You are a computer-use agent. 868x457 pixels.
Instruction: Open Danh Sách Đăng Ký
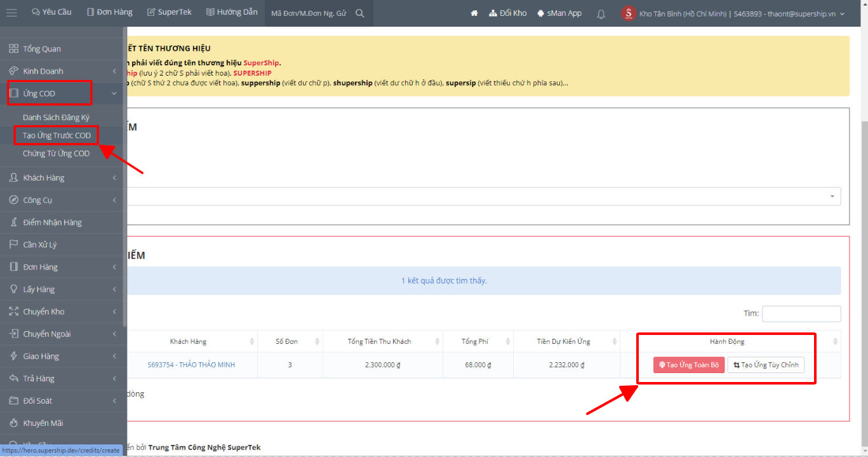click(57, 118)
